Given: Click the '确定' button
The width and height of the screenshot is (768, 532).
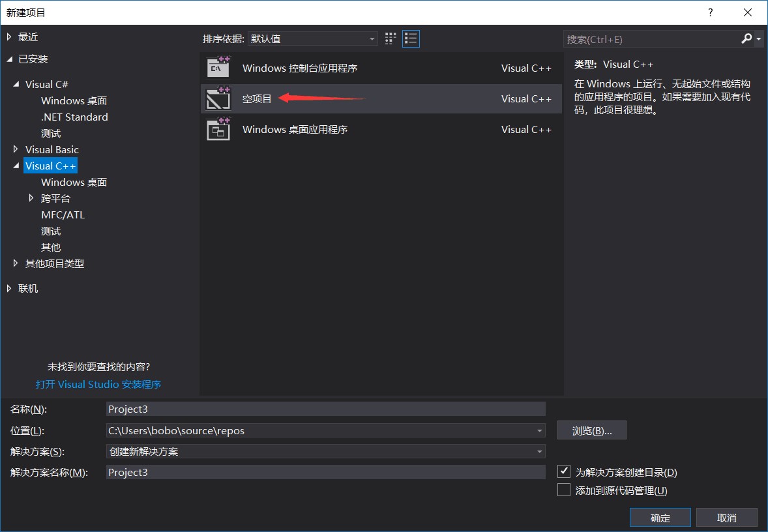Looking at the screenshot, I should [x=660, y=517].
